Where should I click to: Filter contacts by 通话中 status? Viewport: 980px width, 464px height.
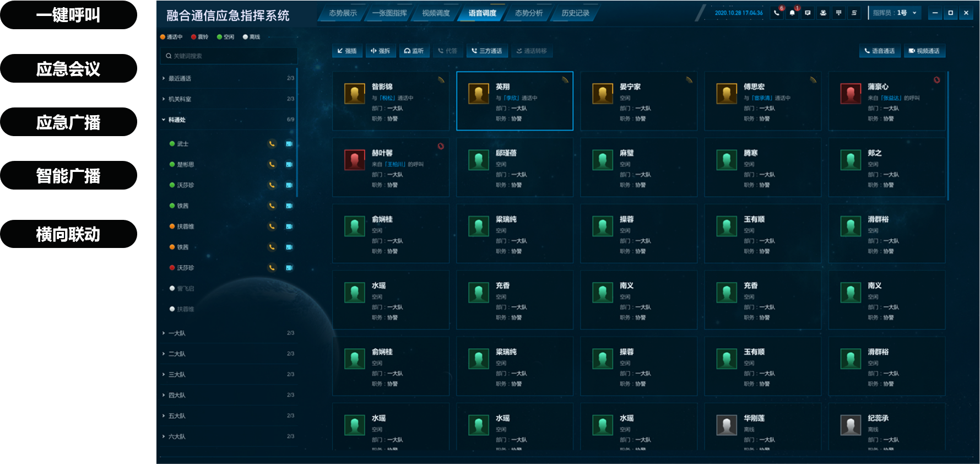(x=171, y=37)
